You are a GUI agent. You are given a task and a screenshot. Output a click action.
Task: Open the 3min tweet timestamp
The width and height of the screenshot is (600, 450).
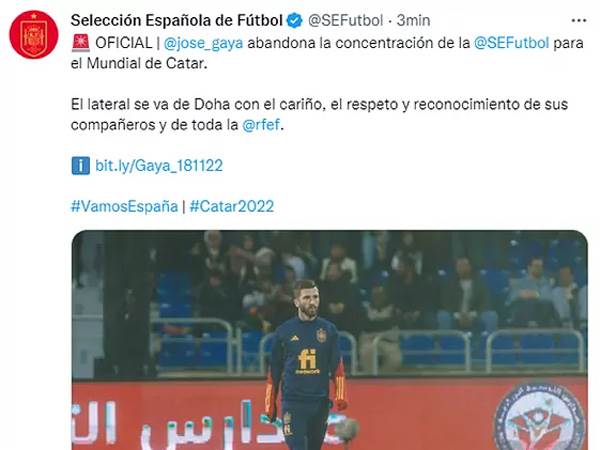tap(413, 20)
